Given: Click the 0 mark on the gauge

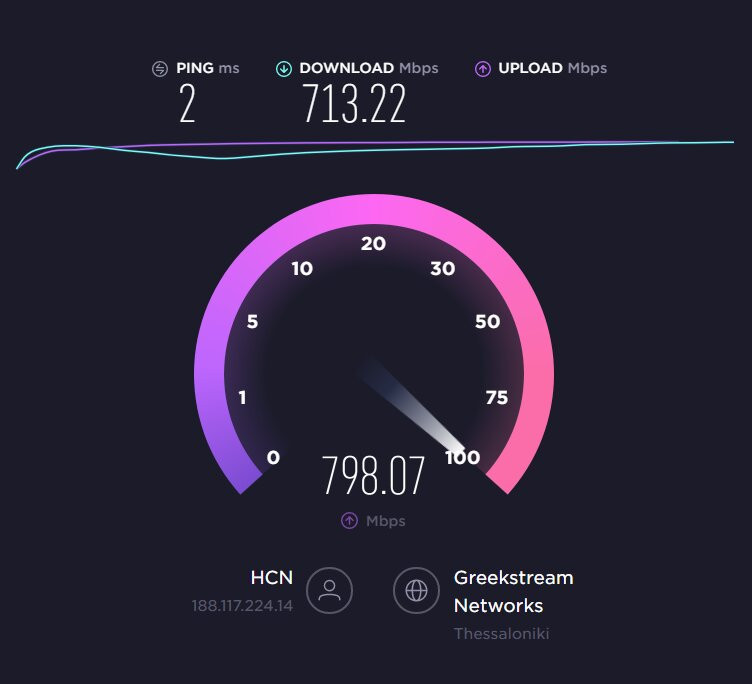Looking at the screenshot, I should (273, 457).
